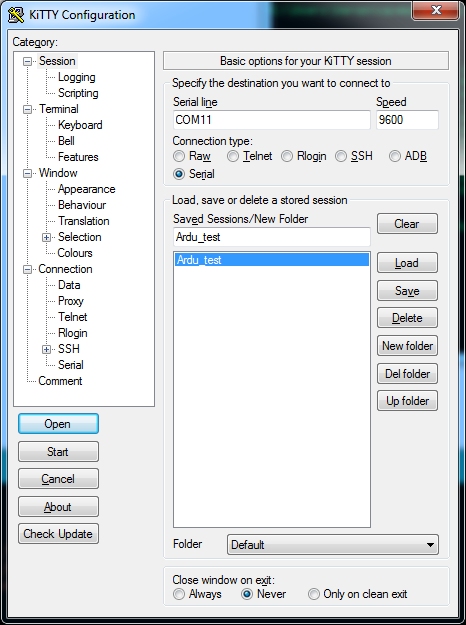Open the Colours category
The image size is (466, 625).
[75, 253]
